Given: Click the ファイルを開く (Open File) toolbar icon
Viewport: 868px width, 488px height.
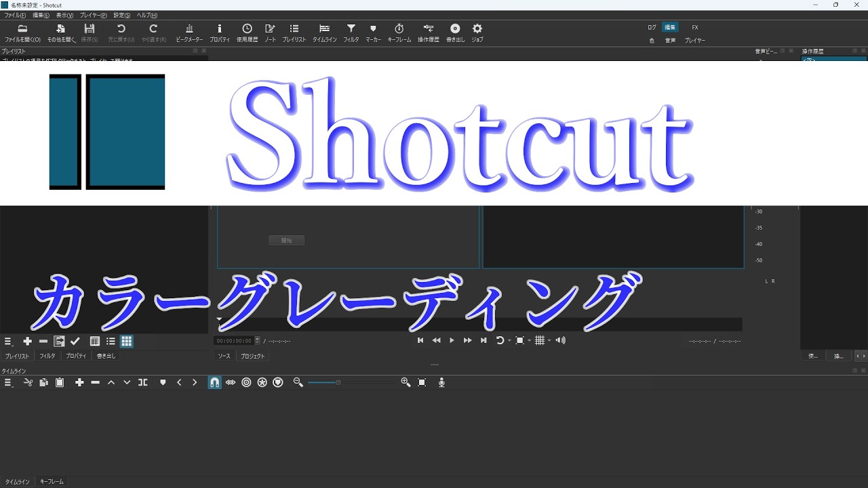Looking at the screenshot, I should click(x=22, y=28).
